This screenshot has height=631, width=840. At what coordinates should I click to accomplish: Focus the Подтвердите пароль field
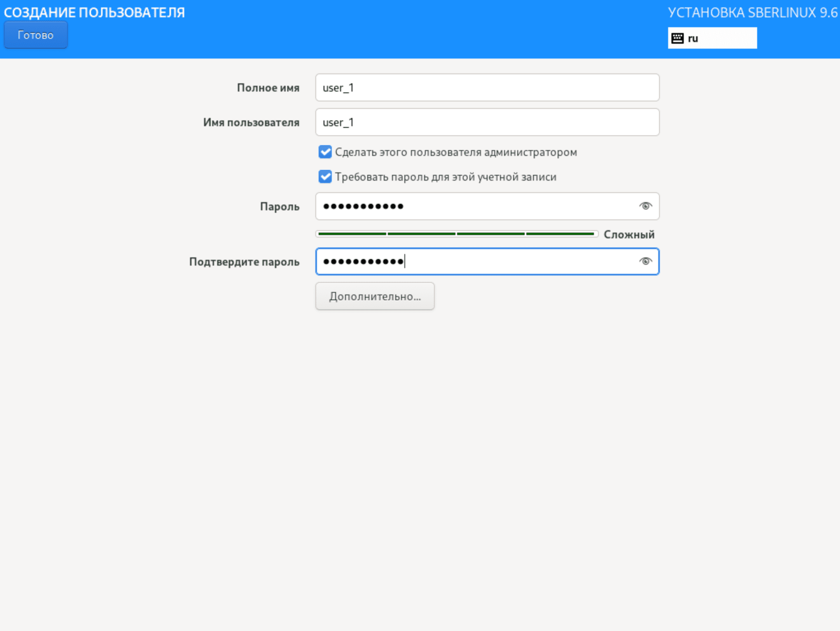[x=487, y=261]
